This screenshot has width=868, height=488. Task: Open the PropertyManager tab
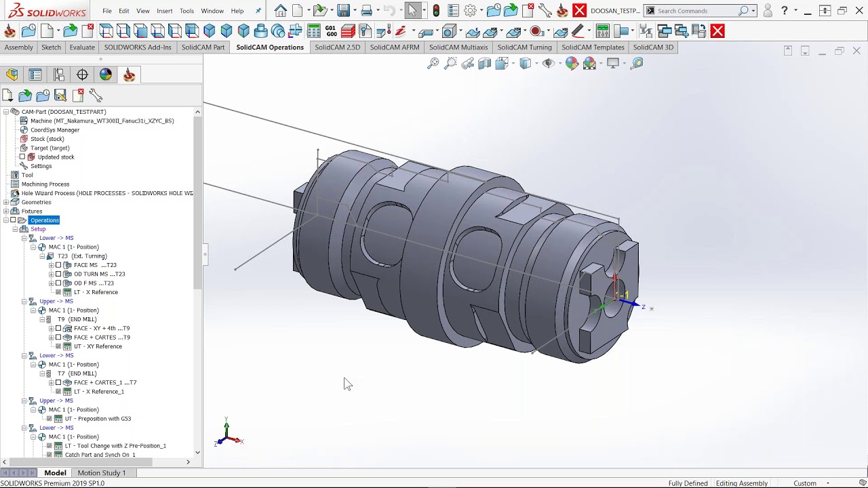tap(35, 75)
